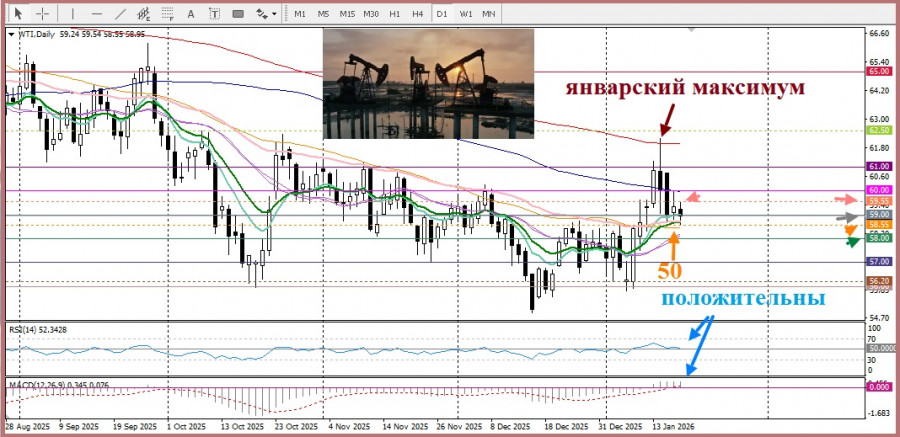Click the 59.00 price level tag
Viewport: 900px width, 437px height.
pos(879,215)
